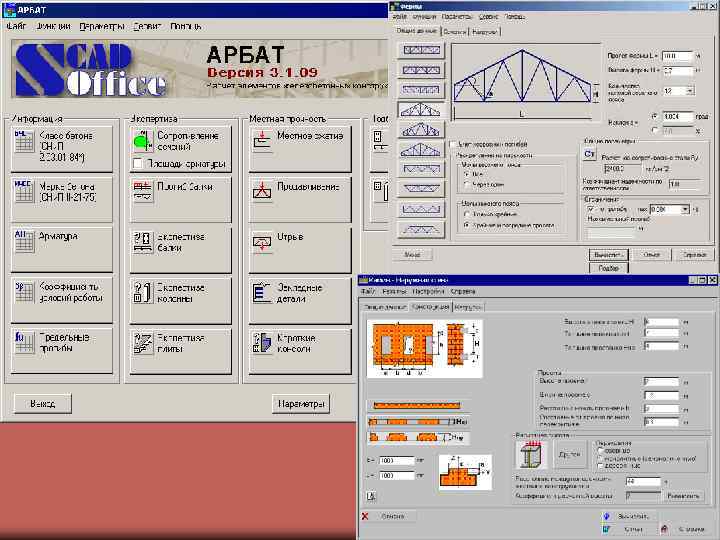The height and width of the screenshot is (540, 720).
Task: Open Экспертиза колонны mode
Action: [180, 299]
